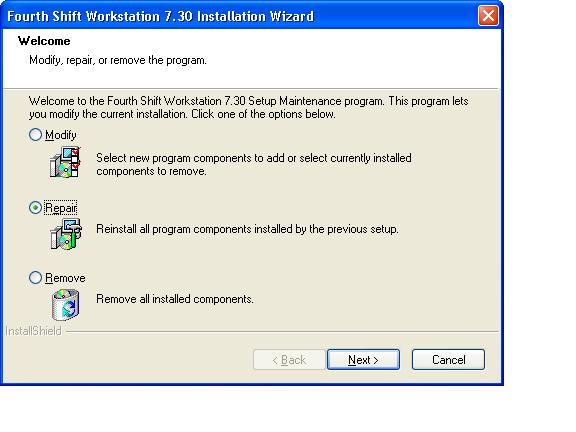Select the Remove radio button
Image resolution: width=576 pixels, height=432 pixels.
coord(35,278)
